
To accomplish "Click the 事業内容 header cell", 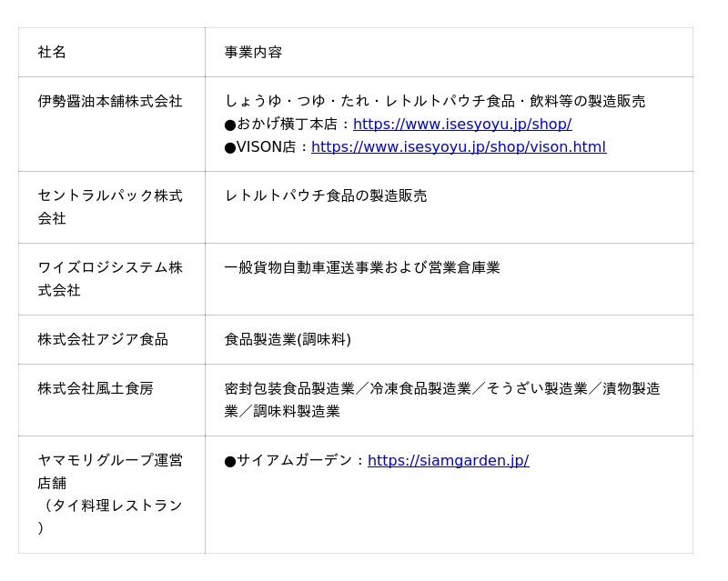I will 253,53.
